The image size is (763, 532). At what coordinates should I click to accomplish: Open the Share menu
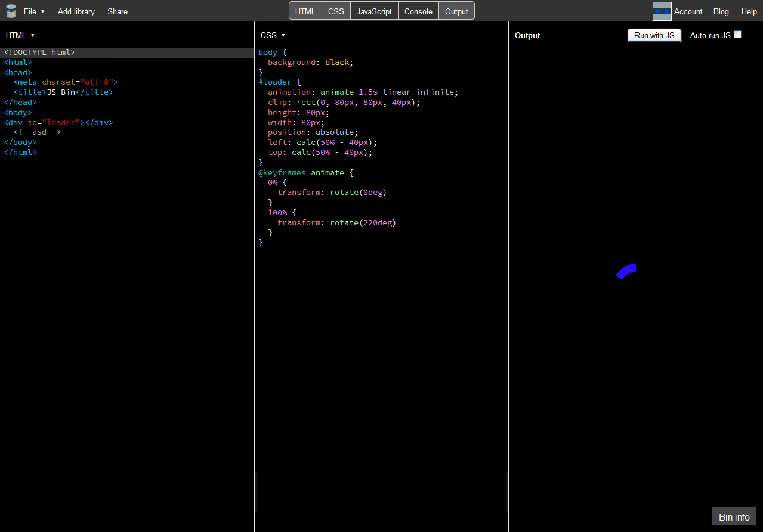click(118, 11)
